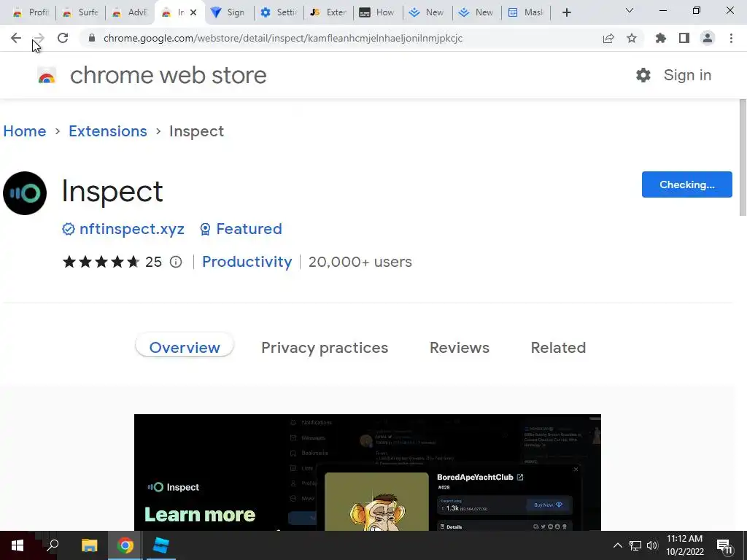Select the Overview tab

185,348
